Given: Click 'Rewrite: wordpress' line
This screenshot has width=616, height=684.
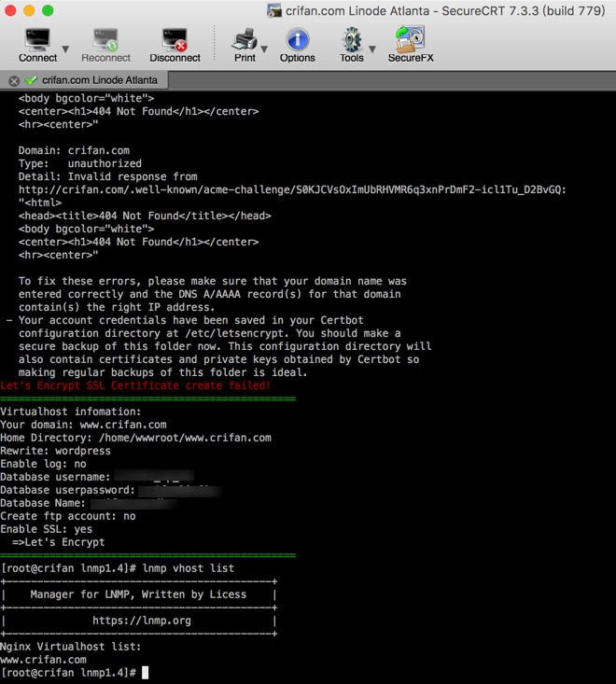Looking at the screenshot, I should point(55,451).
